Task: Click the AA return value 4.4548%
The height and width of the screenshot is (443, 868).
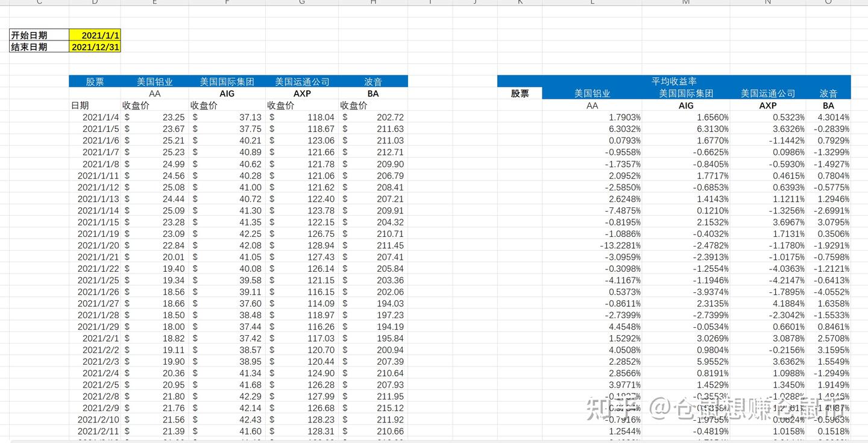Action: (592, 327)
